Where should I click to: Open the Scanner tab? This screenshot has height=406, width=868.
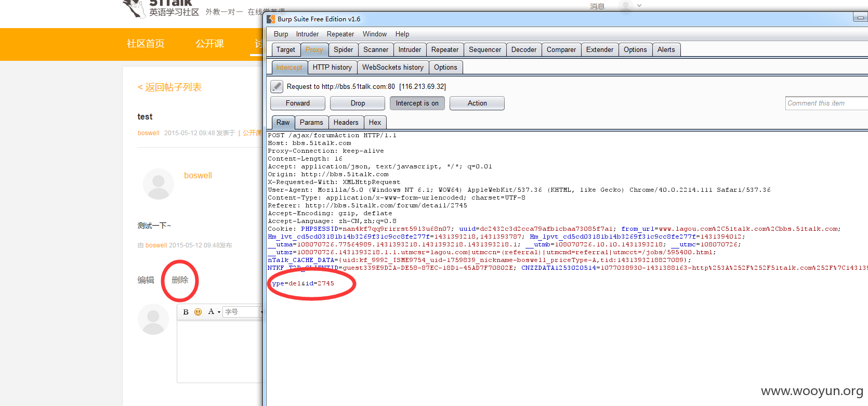376,49
